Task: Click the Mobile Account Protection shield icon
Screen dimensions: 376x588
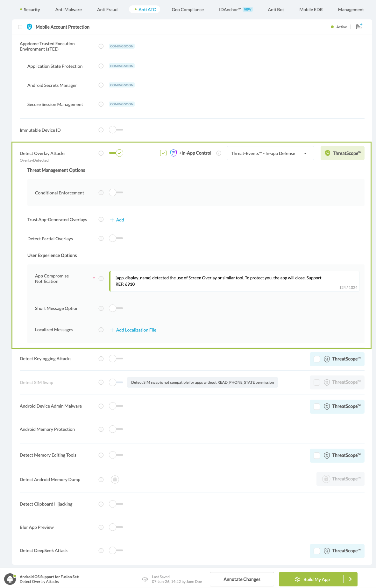Action: pos(29,27)
